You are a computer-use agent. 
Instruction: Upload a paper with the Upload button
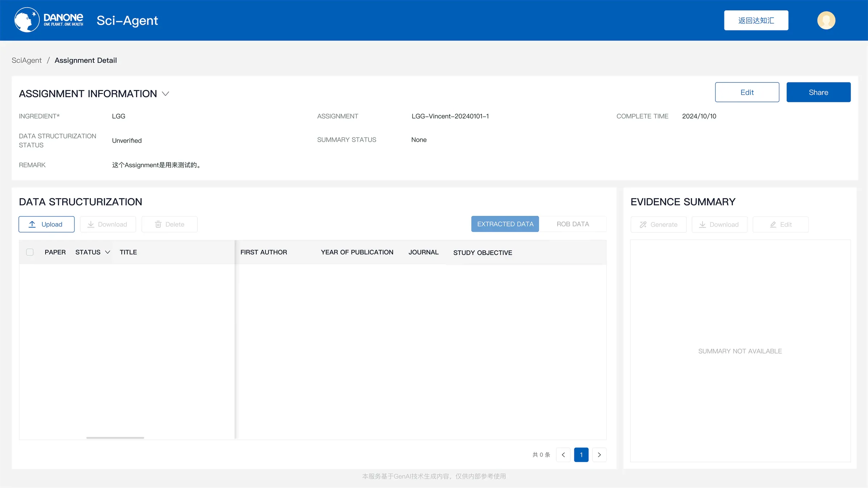click(x=47, y=224)
